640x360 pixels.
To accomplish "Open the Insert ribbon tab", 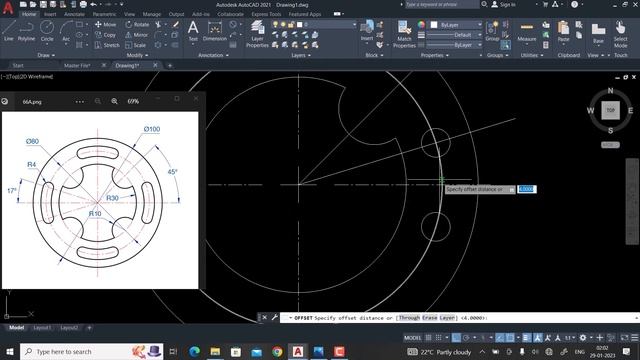I will 50,14.
